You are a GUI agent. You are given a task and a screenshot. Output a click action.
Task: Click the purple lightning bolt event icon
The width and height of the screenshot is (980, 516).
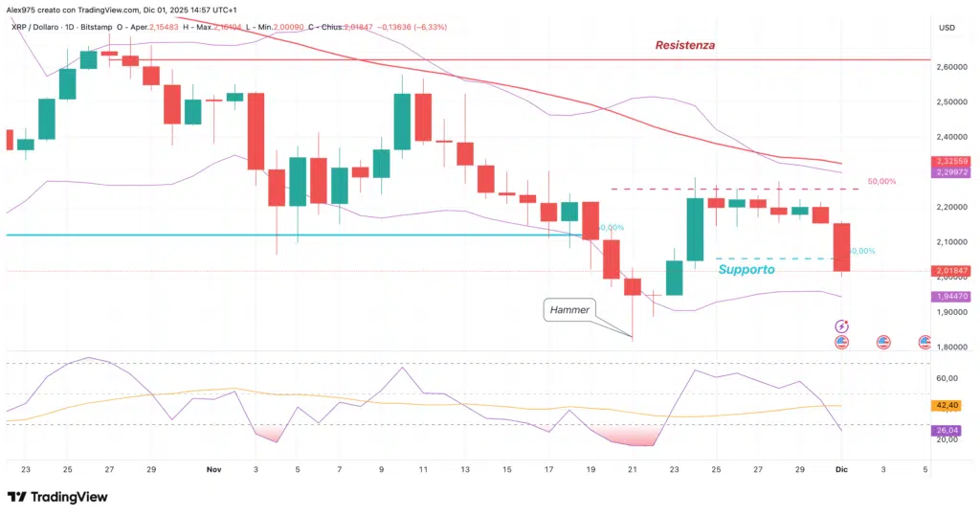841,327
